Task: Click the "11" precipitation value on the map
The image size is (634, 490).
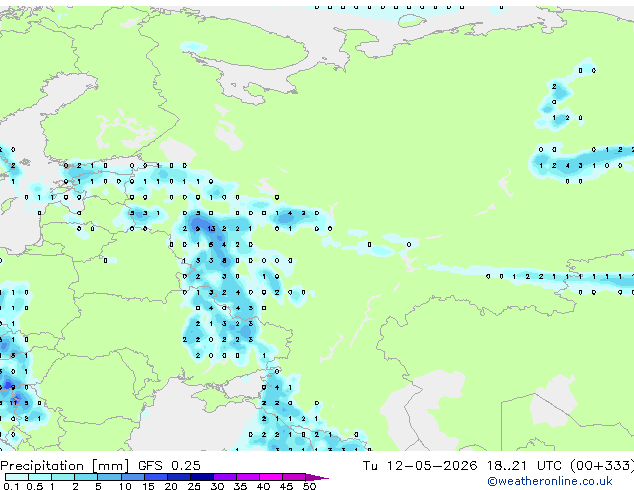Action: pyautogui.click(x=14, y=403)
